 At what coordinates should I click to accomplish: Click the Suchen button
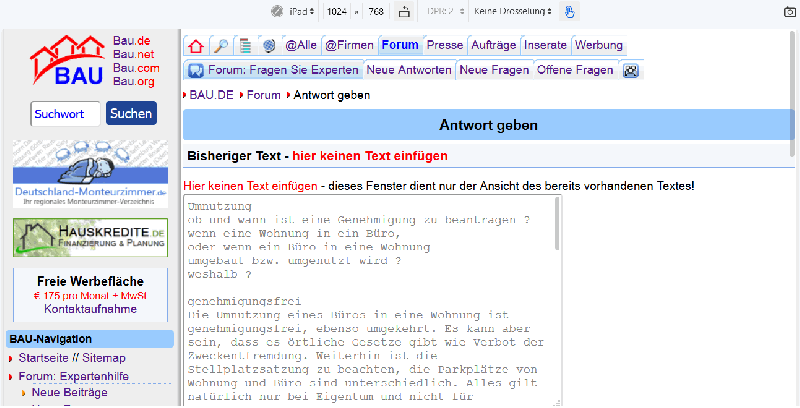131,114
